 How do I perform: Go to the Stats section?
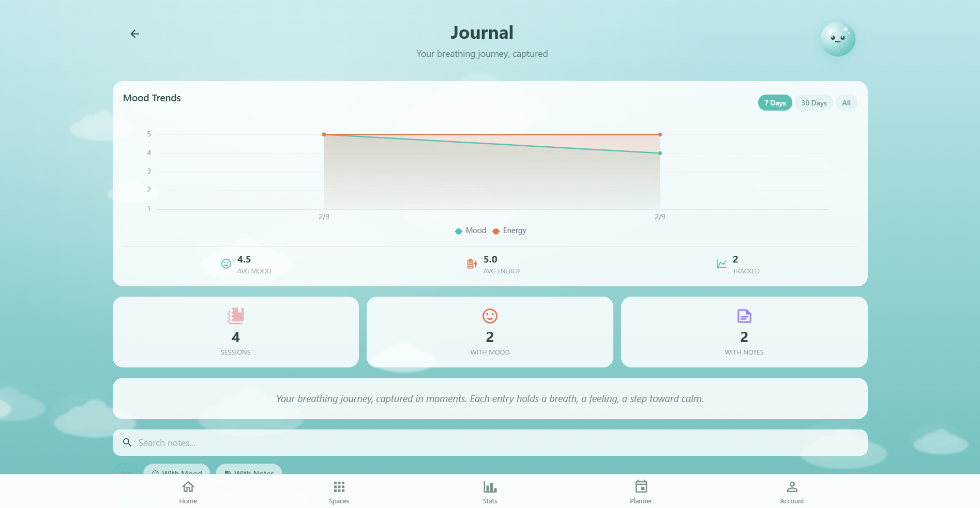click(489, 490)
